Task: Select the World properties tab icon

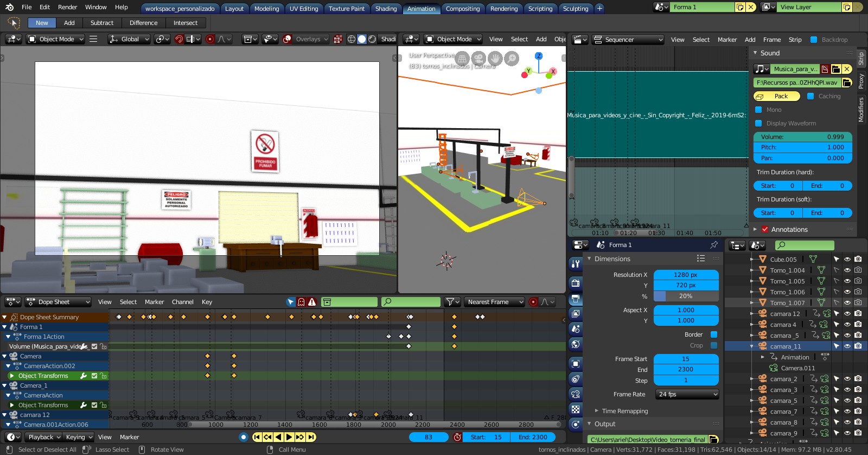Action: [576, 344]
